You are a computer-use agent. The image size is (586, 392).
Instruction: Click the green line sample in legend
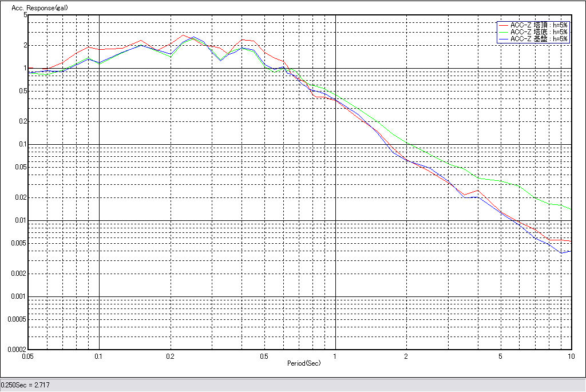coord(504,32)
